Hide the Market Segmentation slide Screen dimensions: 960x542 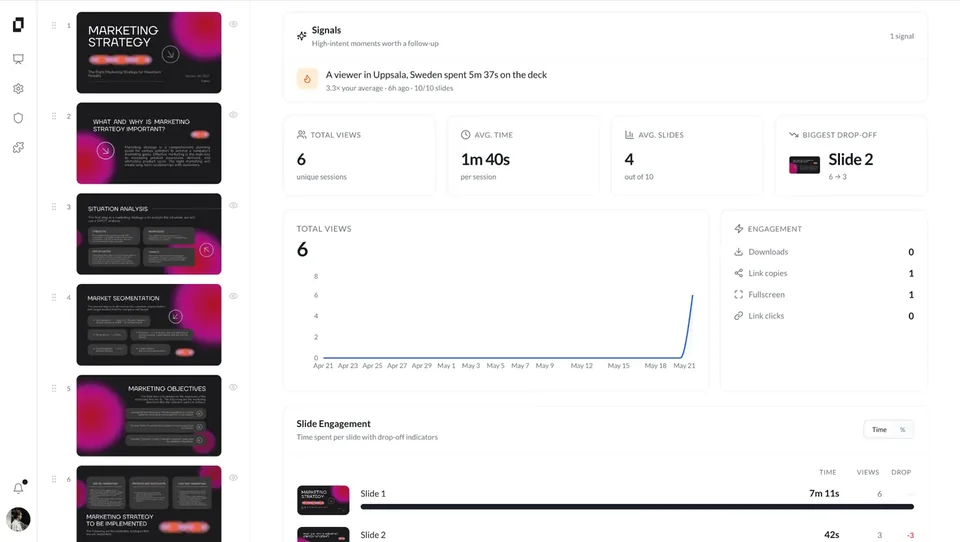click(233, 296)
